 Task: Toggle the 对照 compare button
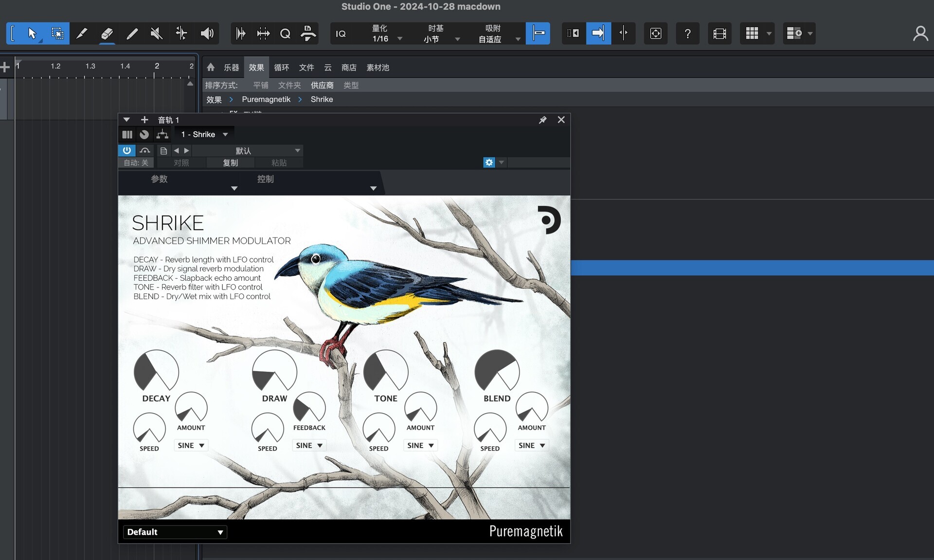[x=181, y=163]
